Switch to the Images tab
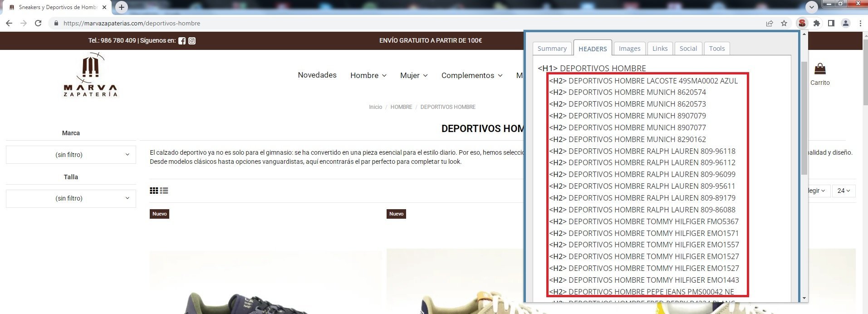The image size is (868, 314). pos(630,49)
